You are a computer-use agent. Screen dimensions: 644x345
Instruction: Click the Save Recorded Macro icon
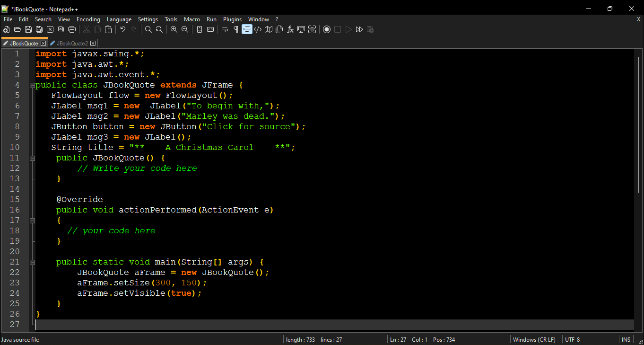370,29
